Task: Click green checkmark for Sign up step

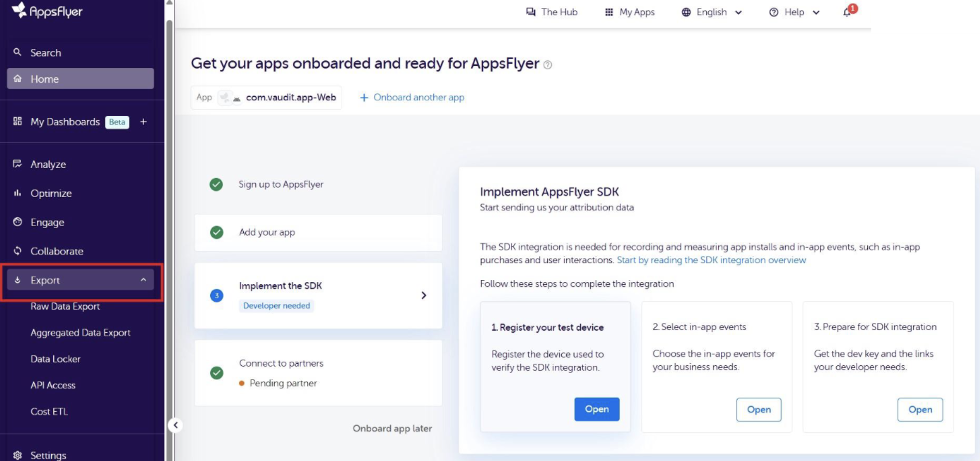Action: (216, 184)
